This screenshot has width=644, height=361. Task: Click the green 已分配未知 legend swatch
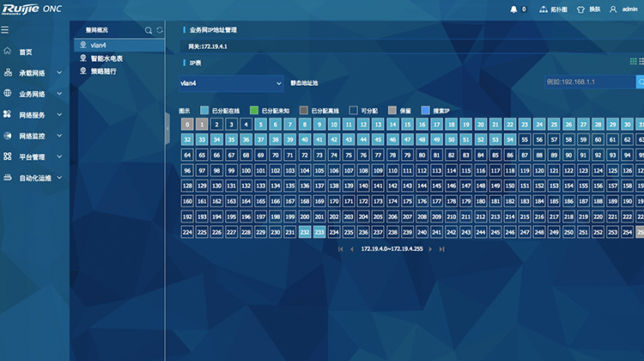coord(254,111)
